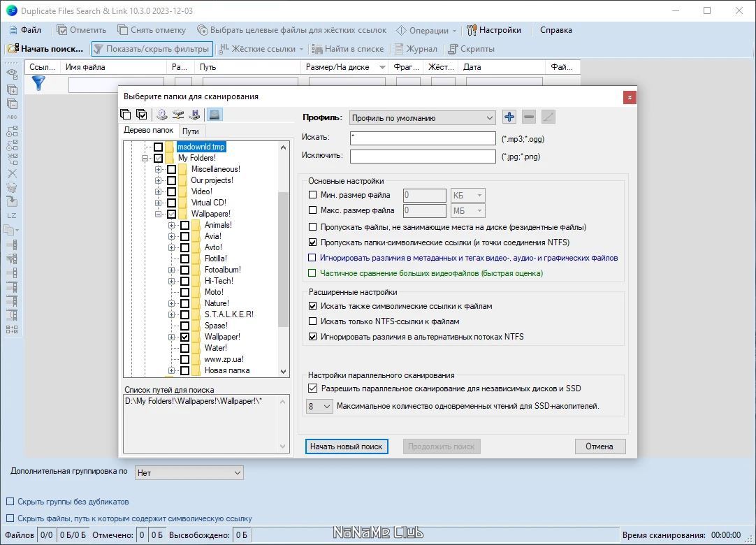Click the copy pages icon with dropdown arrow in sidebar
The height and width of the screenshot is (545, 756).
coord(12,230)
